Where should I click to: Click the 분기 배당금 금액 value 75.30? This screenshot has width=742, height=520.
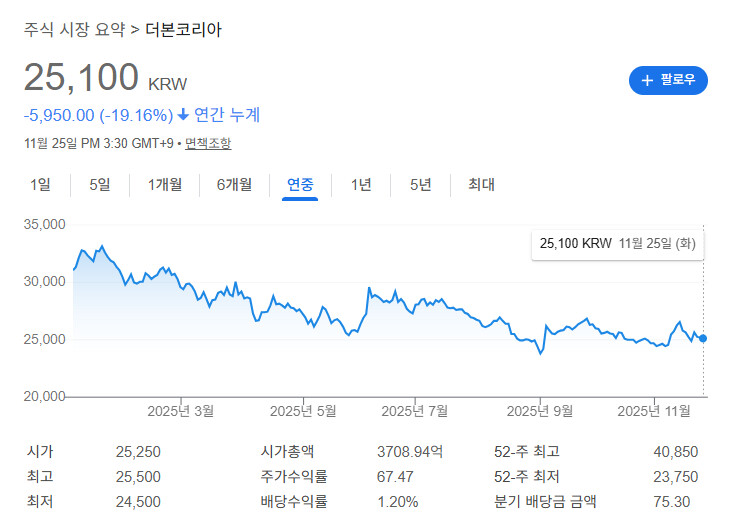[671, 502]
